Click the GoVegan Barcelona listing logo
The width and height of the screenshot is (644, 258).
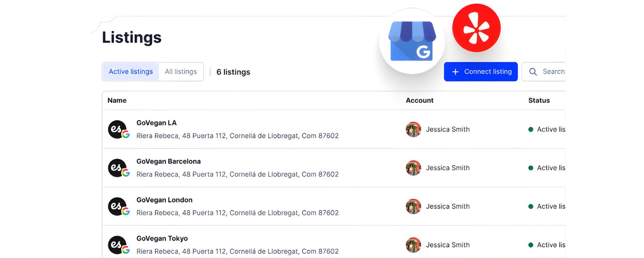click(118, 168)
